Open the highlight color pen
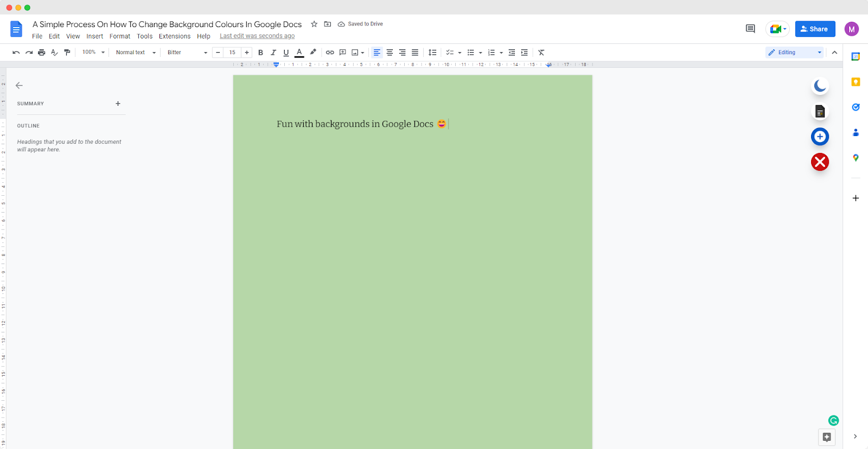 313,53
